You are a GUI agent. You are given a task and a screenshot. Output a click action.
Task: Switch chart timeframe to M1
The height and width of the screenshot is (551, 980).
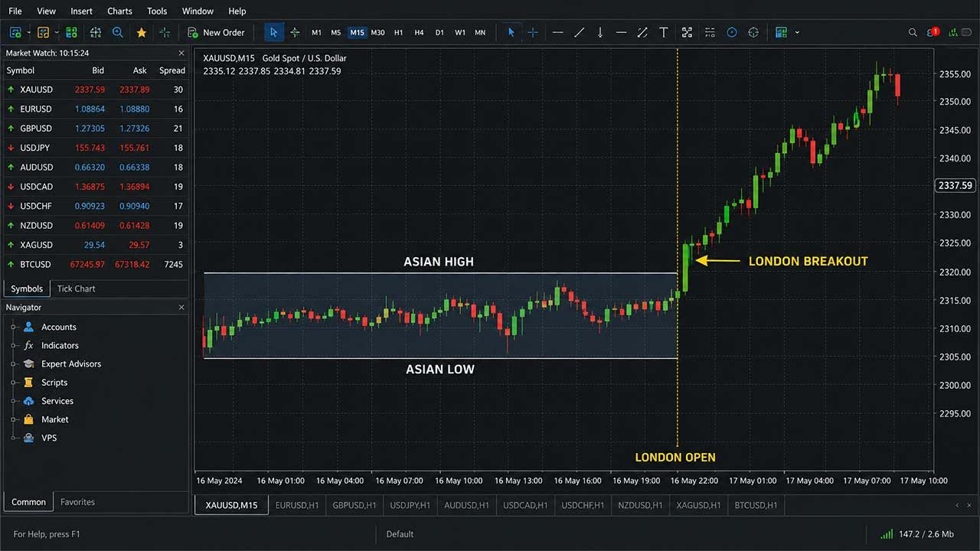[x=316, y=32]
